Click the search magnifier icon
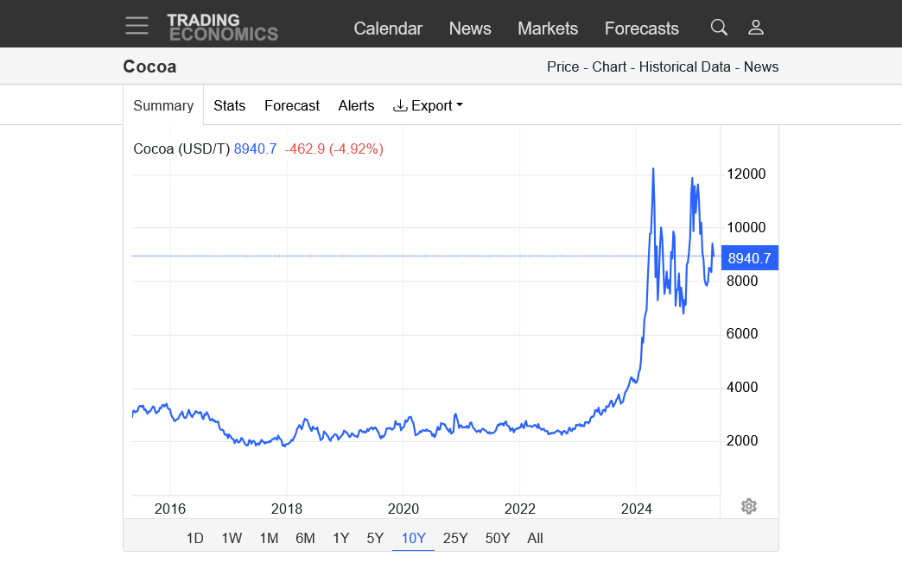The width and height of the screenshot is (902, 588). 719,28
